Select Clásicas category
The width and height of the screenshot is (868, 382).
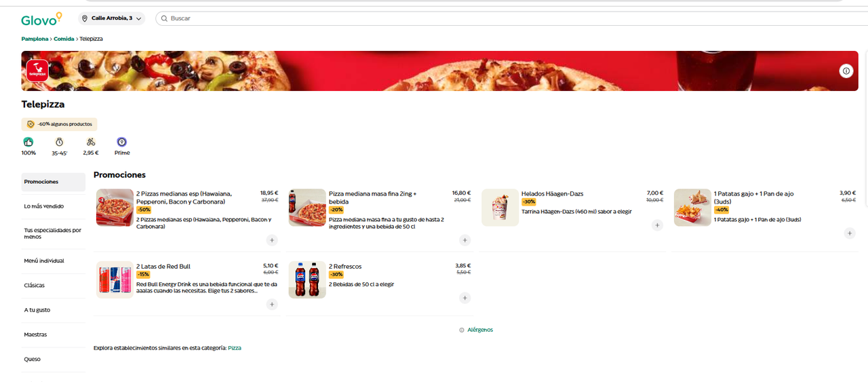pos(53,286)
